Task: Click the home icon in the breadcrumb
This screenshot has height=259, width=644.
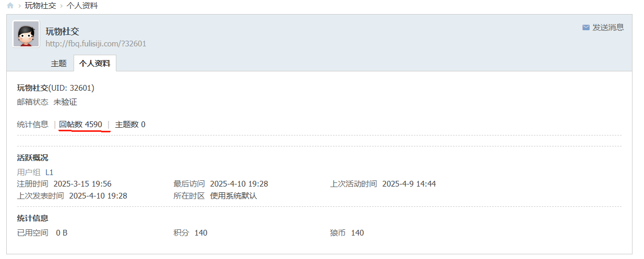Action: pyautogui.click(x=10, y=6)
